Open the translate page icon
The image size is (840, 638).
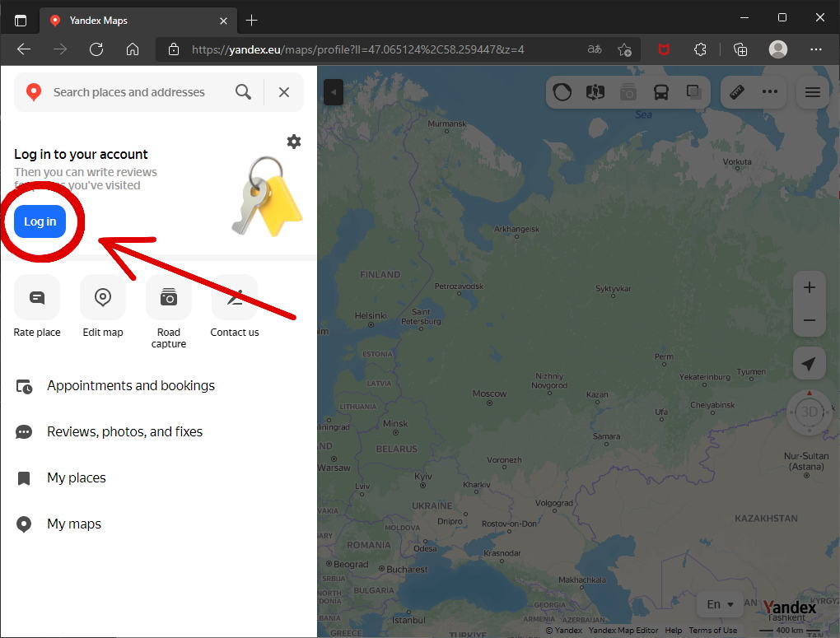point(595,50)
